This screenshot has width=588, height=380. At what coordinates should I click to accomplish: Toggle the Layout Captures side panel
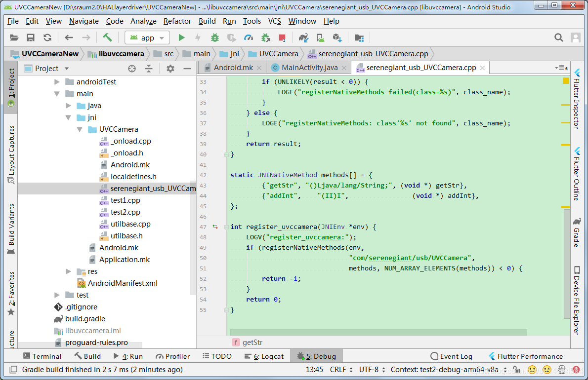12,154
